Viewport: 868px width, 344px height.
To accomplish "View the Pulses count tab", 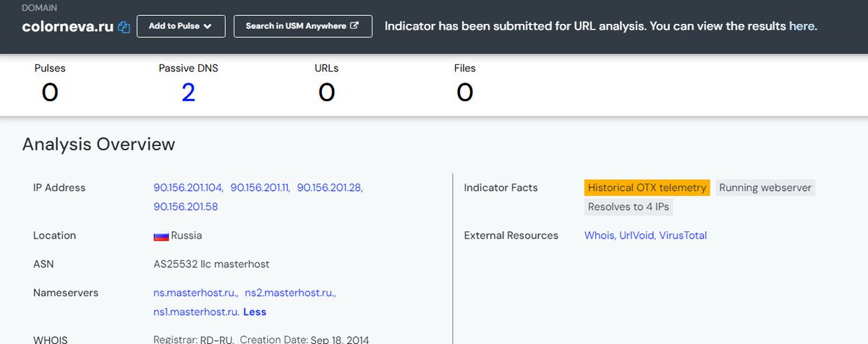I will pyautogui.click(x=50, y=83).
